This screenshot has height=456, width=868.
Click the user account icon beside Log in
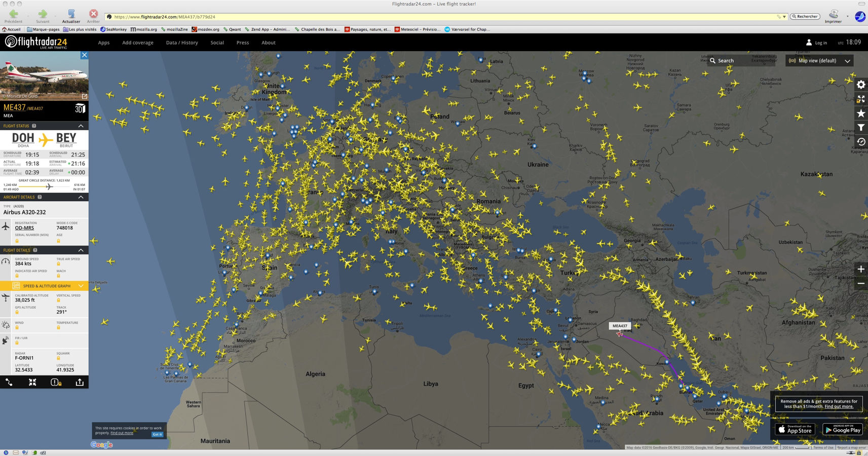coord(809,43)
